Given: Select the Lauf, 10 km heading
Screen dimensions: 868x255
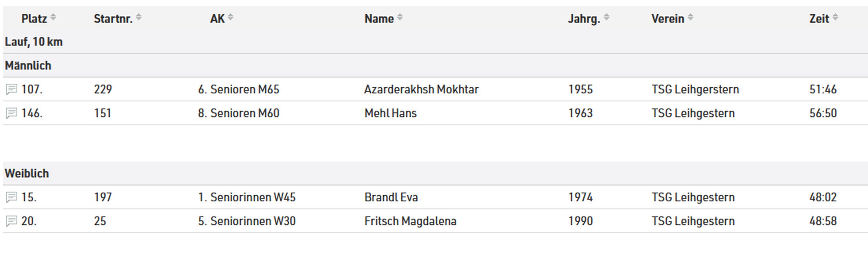Looking at the screenshot, I should click(x=34, y=42).
